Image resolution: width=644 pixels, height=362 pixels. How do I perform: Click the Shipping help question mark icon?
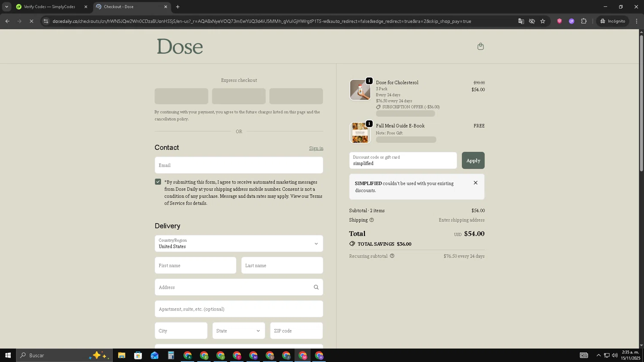pos(372,220)
